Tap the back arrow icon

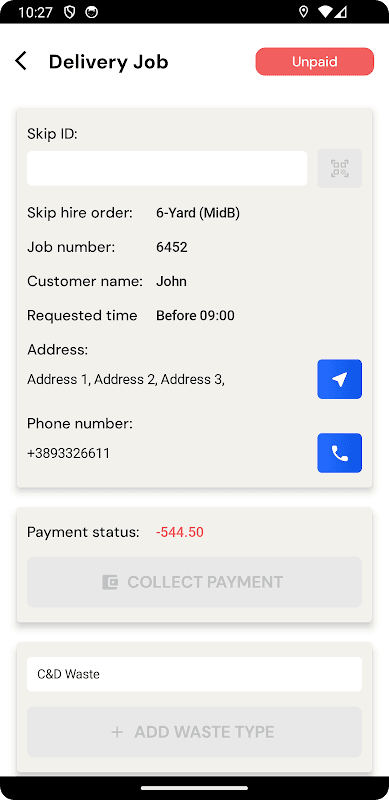tap(20, 61)
